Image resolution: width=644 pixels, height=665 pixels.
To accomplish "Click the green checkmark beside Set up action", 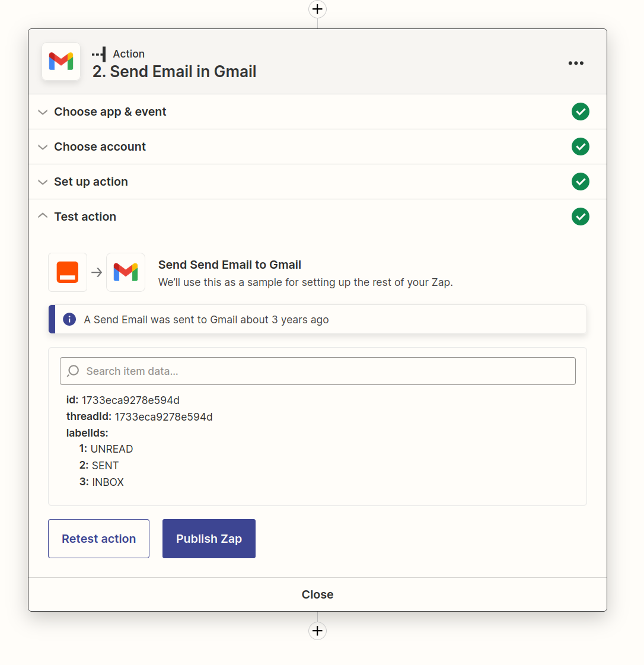I will coord(580,182).
